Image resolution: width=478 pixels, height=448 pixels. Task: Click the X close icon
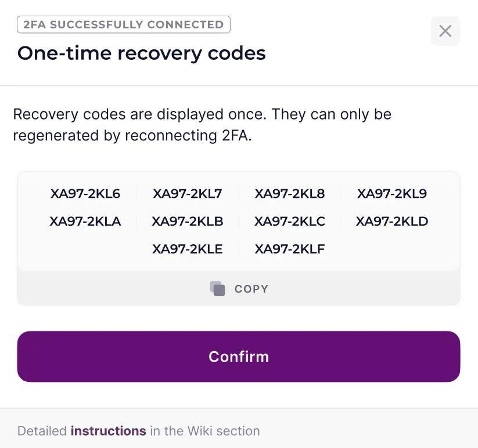point(445,31)
